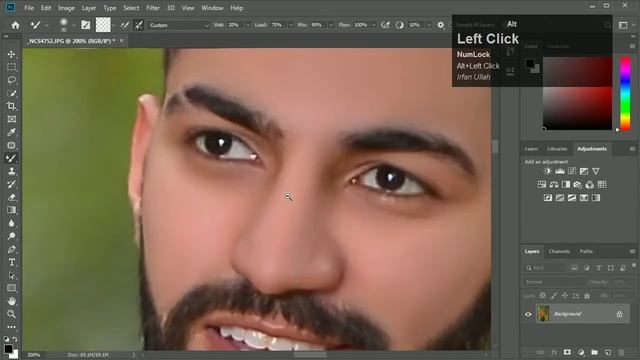Select the Quick Selection tool

(x=11, y=93)
